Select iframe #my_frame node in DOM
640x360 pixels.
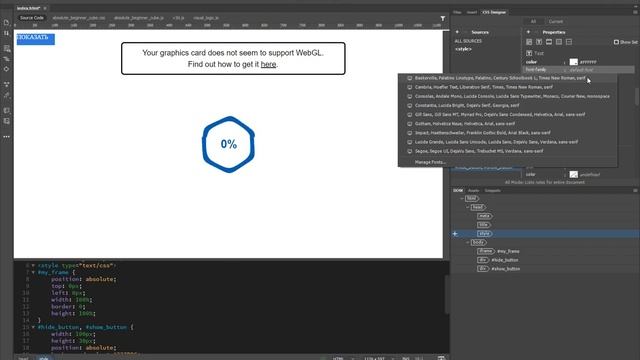coord(498,251)
